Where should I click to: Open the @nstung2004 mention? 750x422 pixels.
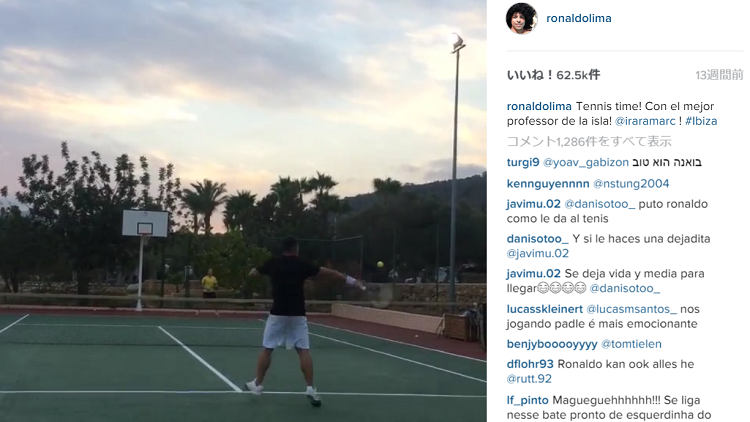(631, 184)
